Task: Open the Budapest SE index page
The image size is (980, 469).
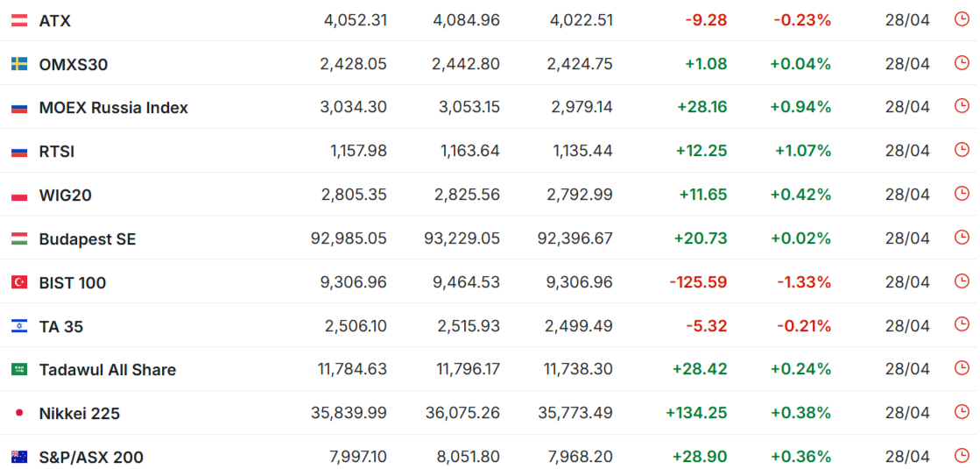Action: (x=88, y=239)
